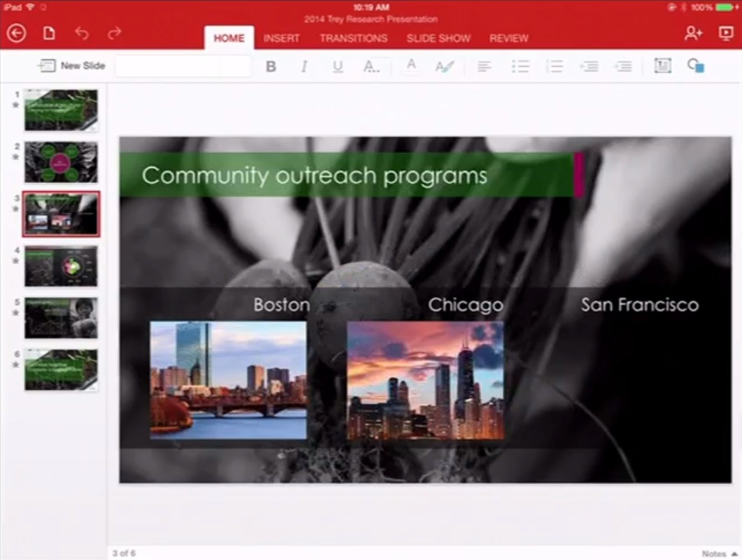Click the Redo arrow
The height and width of the screenshot is (560, 742).
(x=114, y=33)
